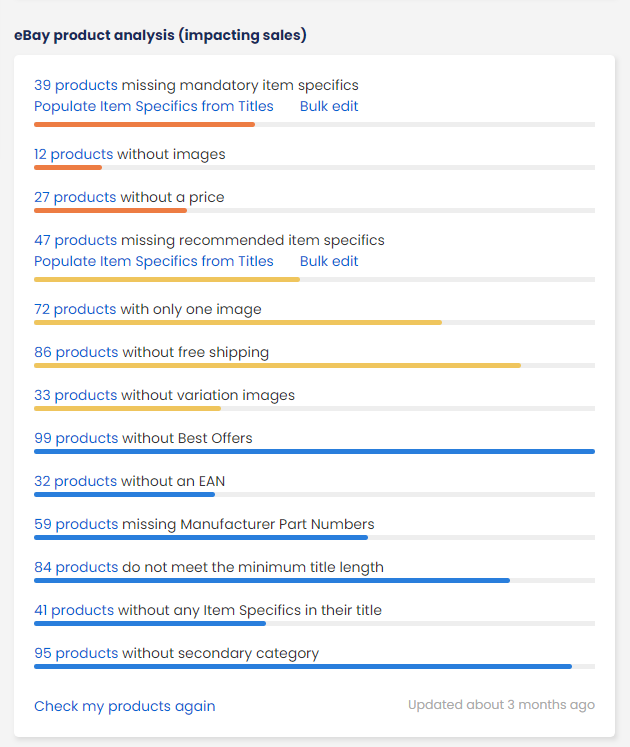The width and height of the screenshot is (630, 747).
Task: Open the 39 products missing mandatory specifics link
Action: pyautogui.click(x=76, y=85)
